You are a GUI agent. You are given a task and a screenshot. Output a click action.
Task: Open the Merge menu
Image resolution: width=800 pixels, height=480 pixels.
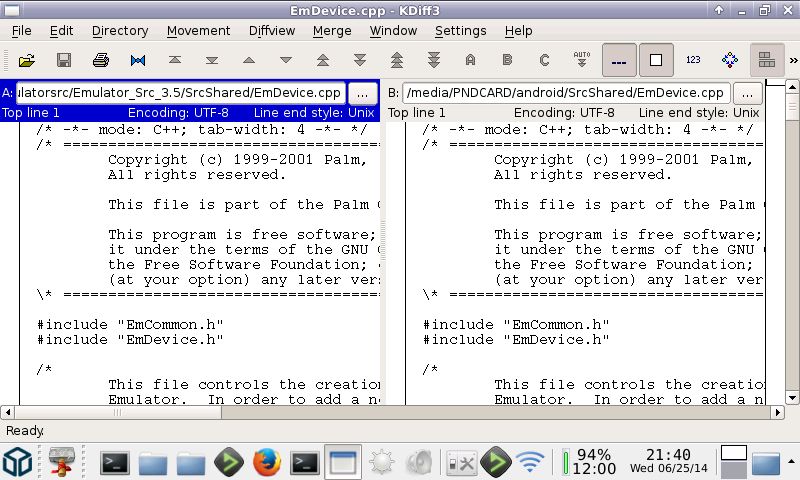332,31
